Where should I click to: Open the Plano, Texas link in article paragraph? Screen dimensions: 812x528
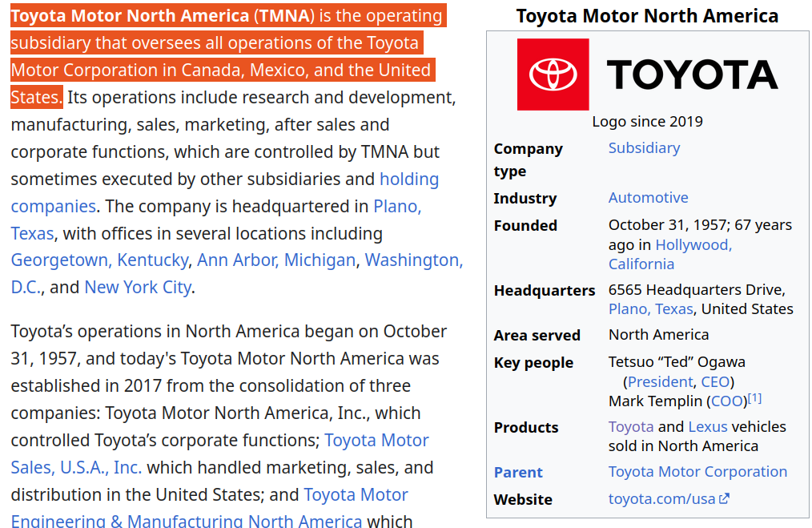pyautogui.click(x=397, y=207)
